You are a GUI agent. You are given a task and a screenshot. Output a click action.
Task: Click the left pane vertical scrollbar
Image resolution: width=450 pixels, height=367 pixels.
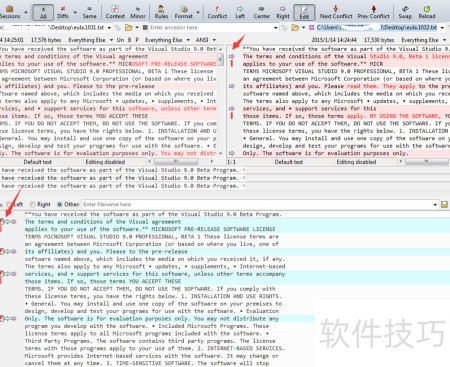(220, 101)
